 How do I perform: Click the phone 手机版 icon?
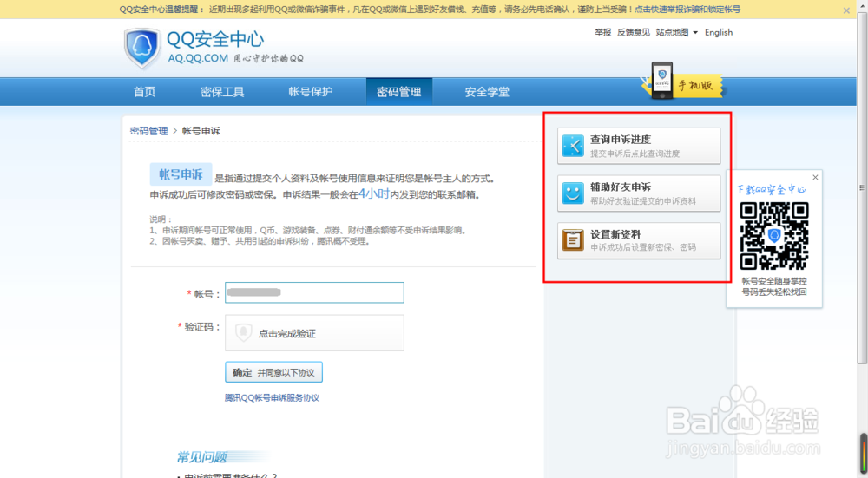pyautogui.click(x=662, y=81)
